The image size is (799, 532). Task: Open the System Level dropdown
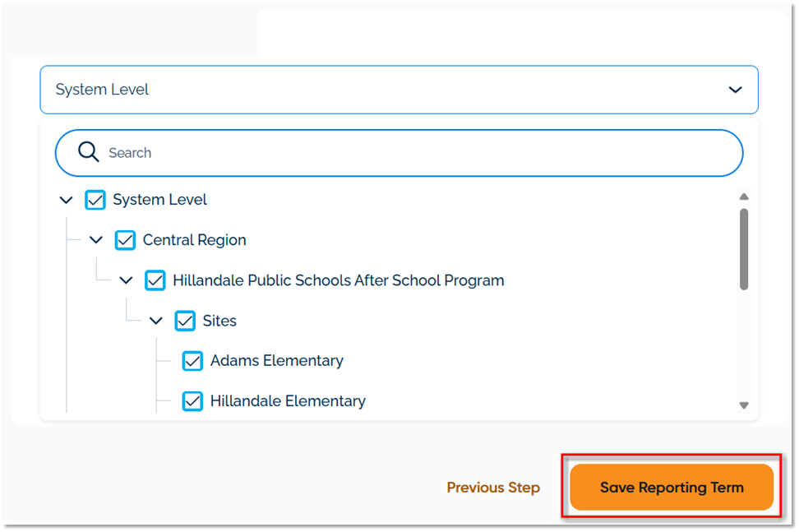click(399, 90)
